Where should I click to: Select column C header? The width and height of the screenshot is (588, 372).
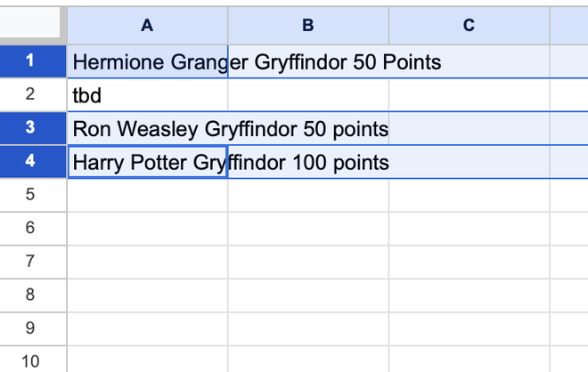point(469,26)
